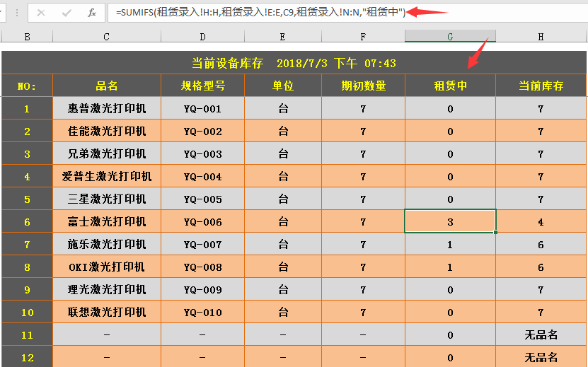588x367 pixels.
Task: Click 无品名 cell in row 12
Action: [541, 356]
